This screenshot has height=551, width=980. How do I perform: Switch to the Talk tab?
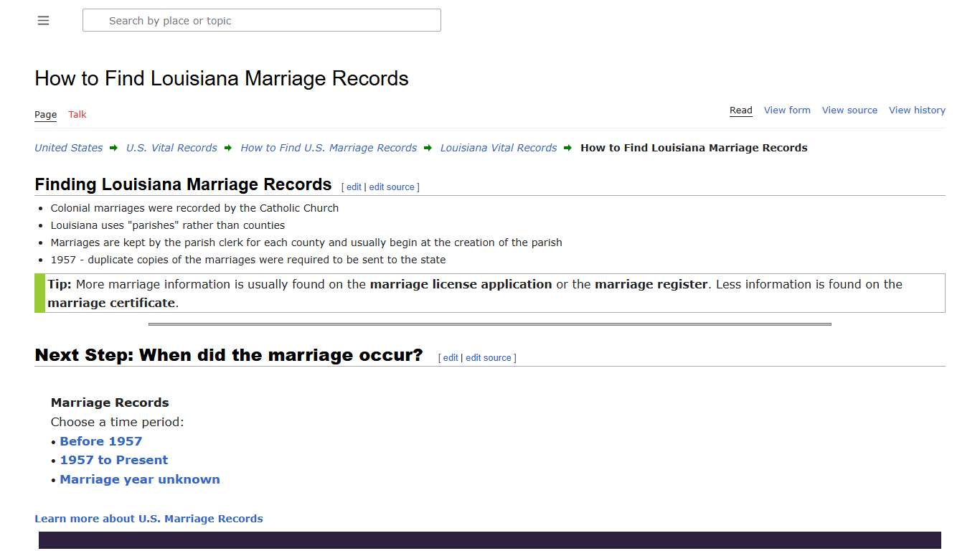pyautogui.click(x=77, y=115)
